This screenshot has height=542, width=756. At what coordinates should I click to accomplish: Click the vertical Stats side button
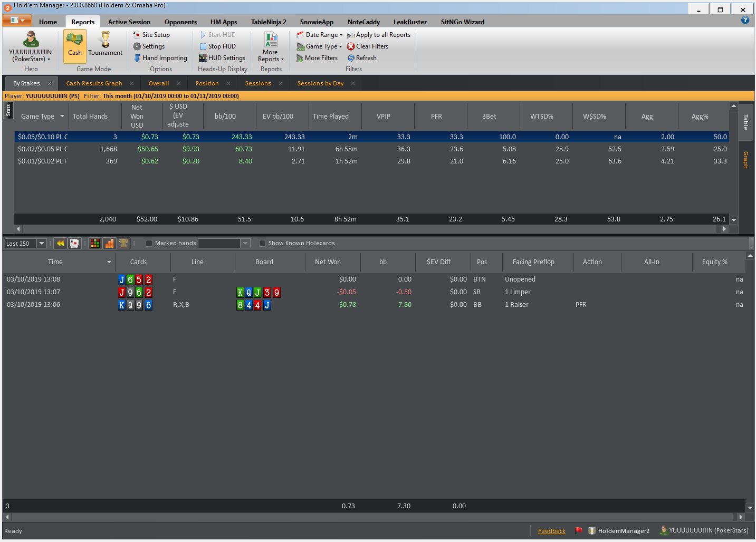[8, 110]
